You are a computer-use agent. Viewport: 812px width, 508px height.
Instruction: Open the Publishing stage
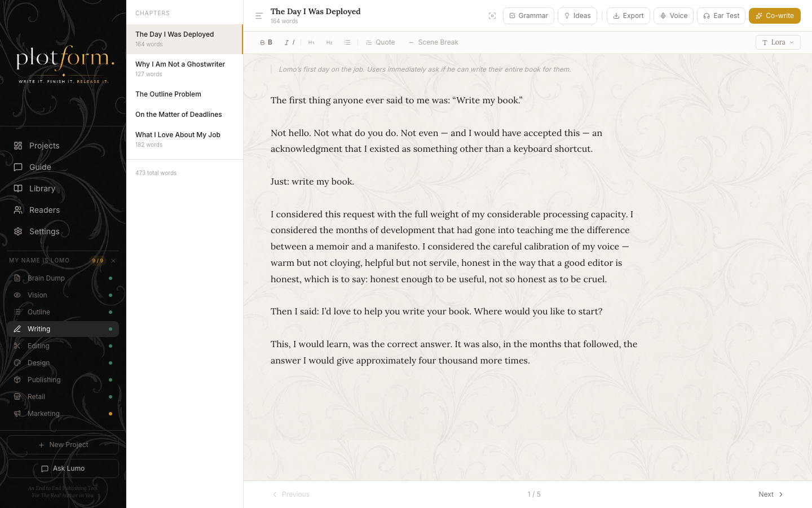pyautogui.click(x=63, y=380)
